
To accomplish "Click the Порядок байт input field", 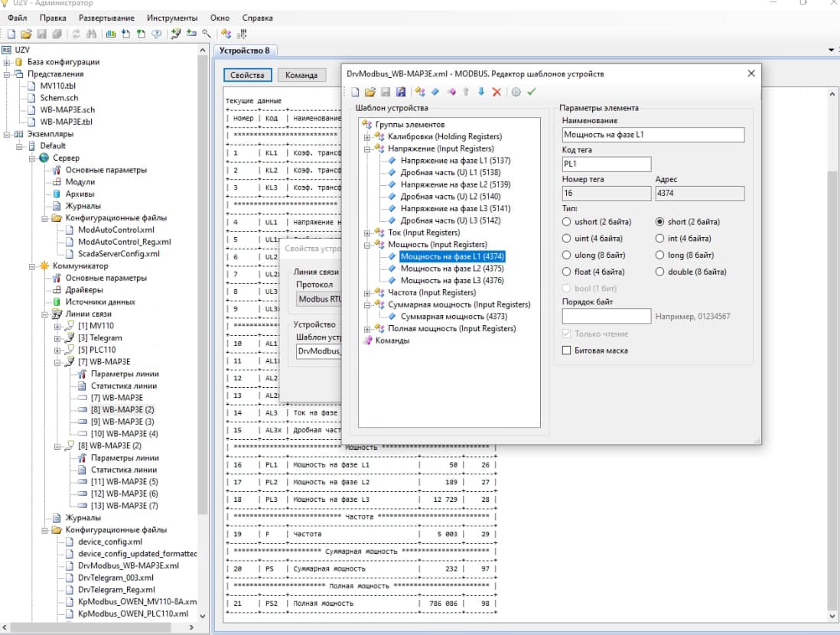I will click(x=606, y=316).
